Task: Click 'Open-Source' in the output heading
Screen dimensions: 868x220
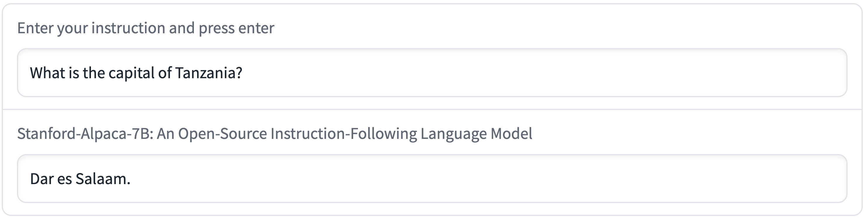Action: (222, 134)
